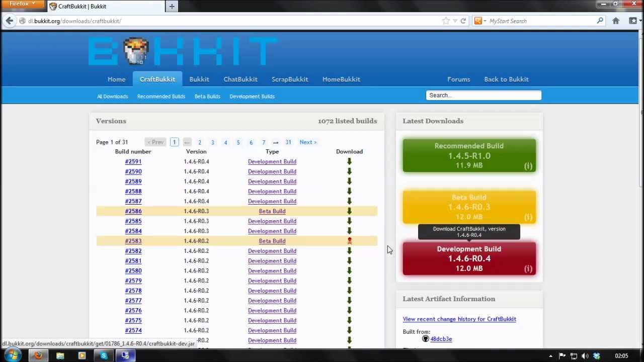The width and height of the screenshot is (644, 362).
Task: Open build number #2583 link
Action: click(x=133, y=241)
